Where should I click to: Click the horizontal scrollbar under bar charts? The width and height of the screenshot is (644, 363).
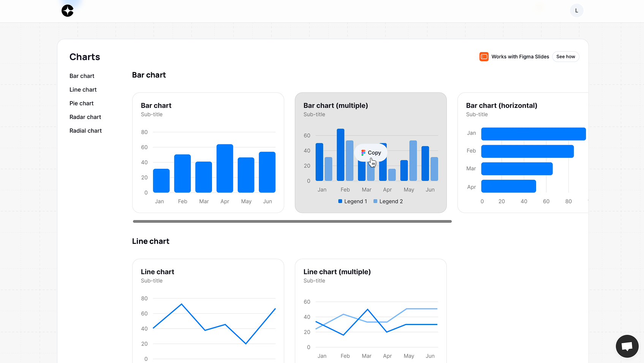292,221
